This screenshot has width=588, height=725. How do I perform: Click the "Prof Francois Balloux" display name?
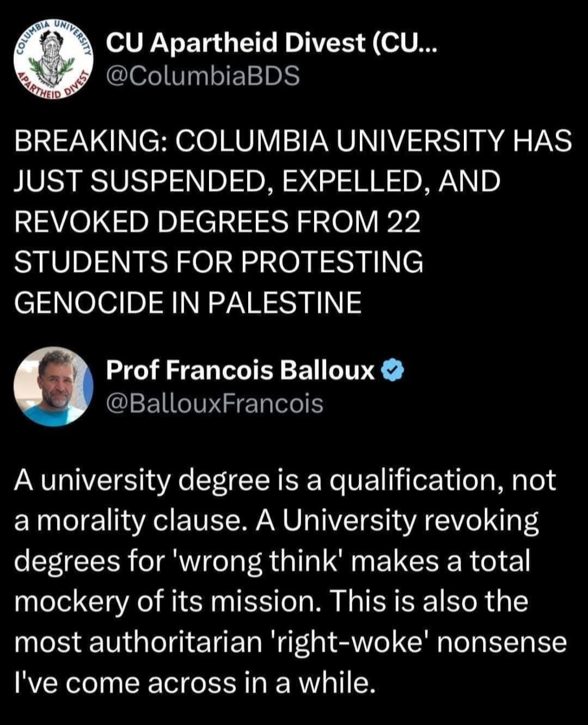[x=240, y=371]
